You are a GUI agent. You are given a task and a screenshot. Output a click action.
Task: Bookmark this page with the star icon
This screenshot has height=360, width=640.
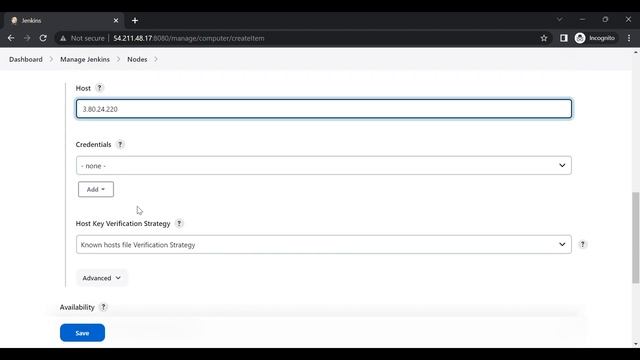click(544, 38)
